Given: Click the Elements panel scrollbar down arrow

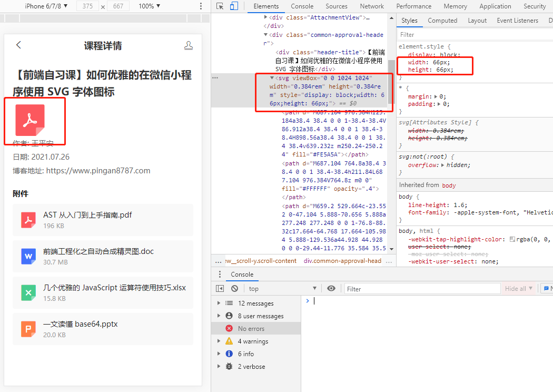Looking at the screenshot, I should [x=391, y=249].
